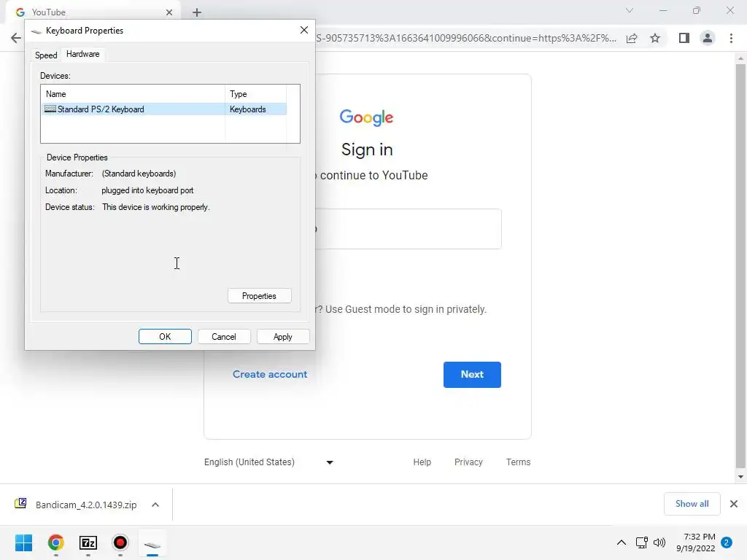Click the Create account link
This screenshot has height=560, width=747.
pos(270,374)
